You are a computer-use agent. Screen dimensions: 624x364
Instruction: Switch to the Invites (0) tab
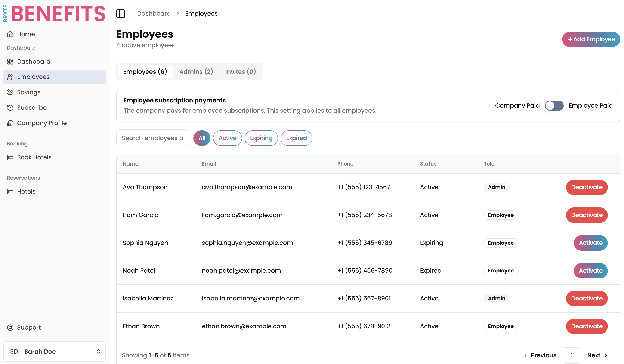click(240, 72)
